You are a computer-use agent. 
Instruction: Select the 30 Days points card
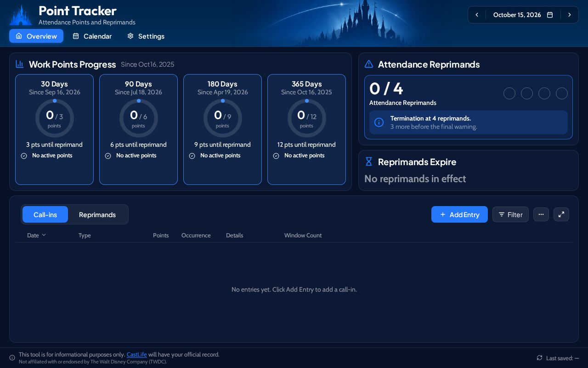pyautogui.click(x=54, y=129)
